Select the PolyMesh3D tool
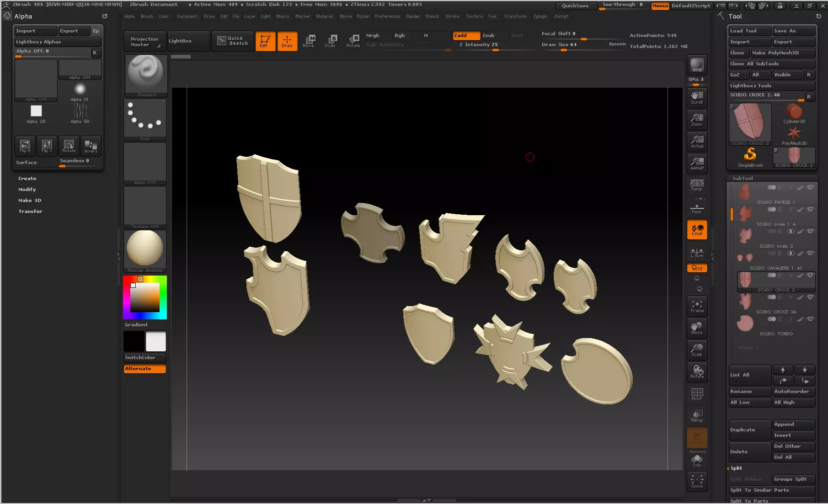 pos(794,136)
